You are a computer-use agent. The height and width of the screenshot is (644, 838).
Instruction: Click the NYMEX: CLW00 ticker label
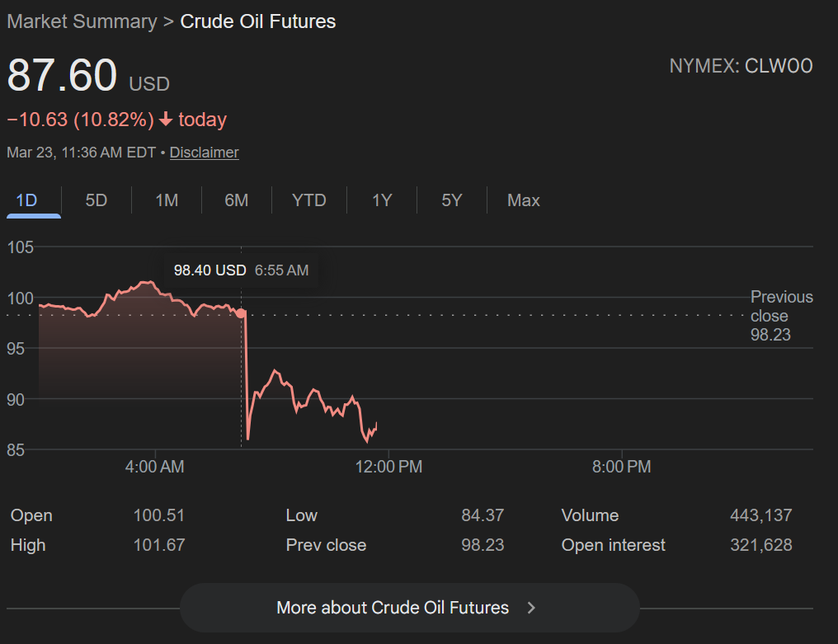741,66
